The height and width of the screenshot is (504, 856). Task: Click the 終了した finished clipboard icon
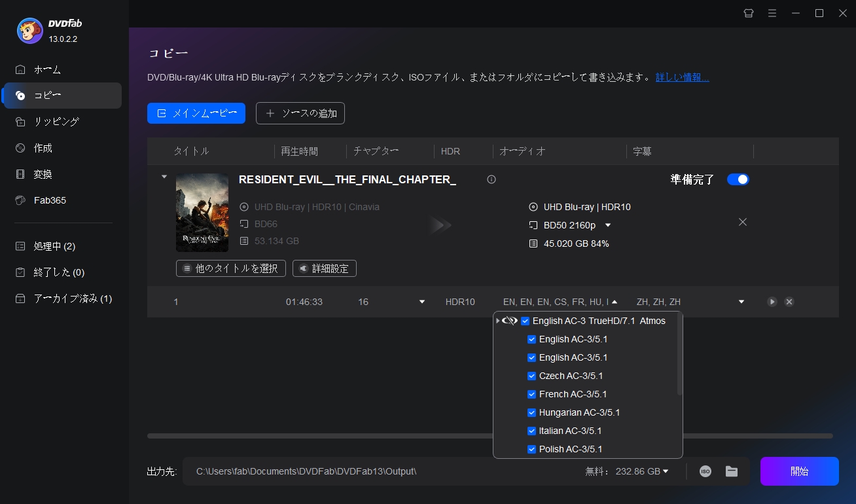click(20, 272)
